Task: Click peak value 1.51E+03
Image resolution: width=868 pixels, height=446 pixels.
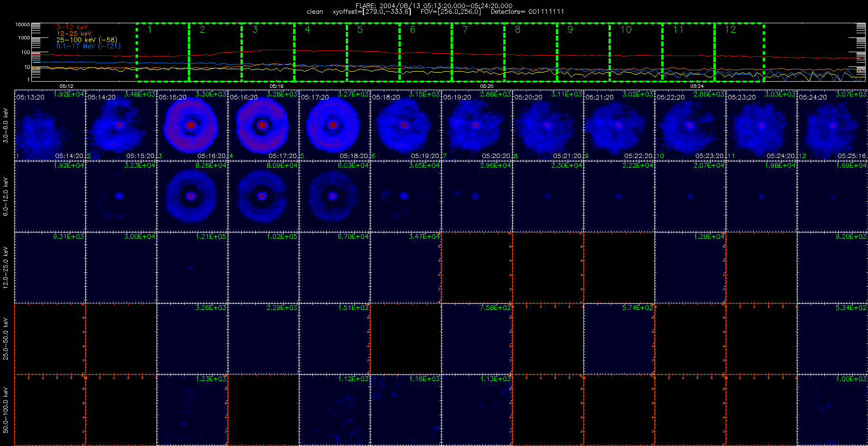Action: (353, 308)
